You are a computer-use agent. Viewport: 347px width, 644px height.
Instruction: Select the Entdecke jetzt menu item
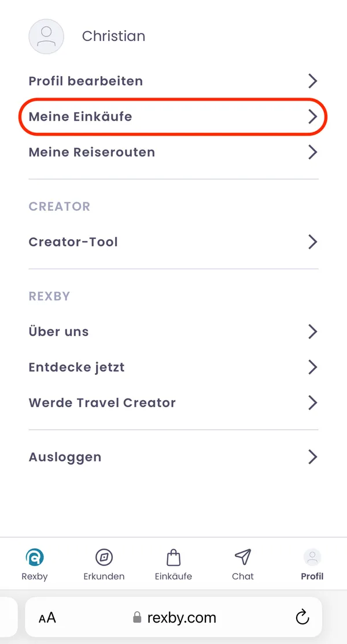[x=77, y=367]
